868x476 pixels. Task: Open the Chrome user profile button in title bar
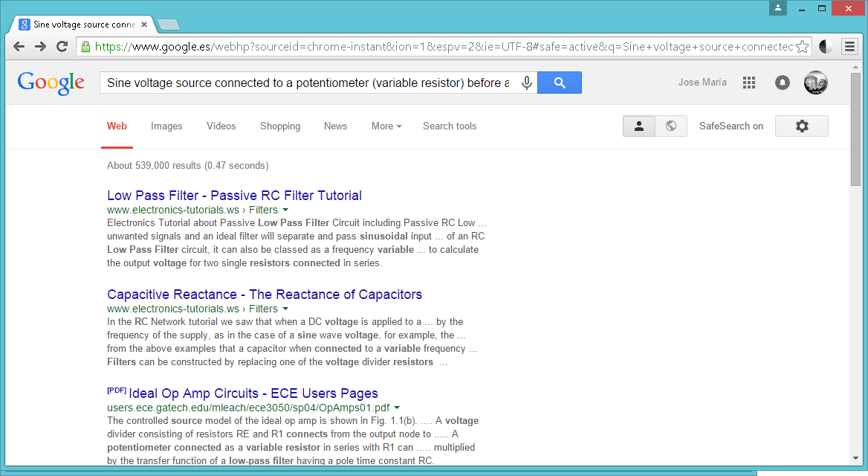(778, 7)
